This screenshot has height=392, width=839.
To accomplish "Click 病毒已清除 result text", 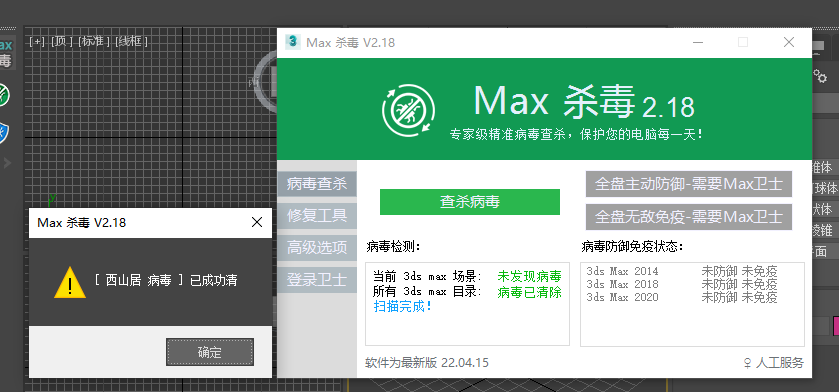I will point(529,292).
